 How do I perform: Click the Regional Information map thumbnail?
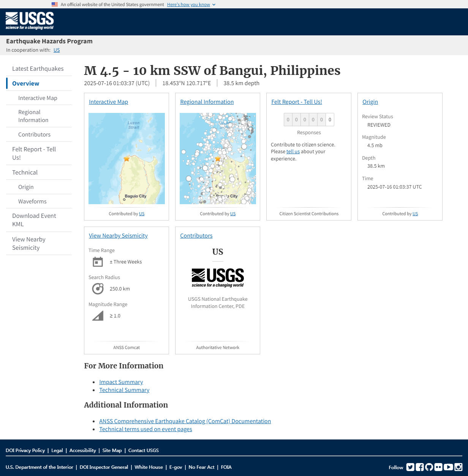pyautogui.click(x=218, y=159)
